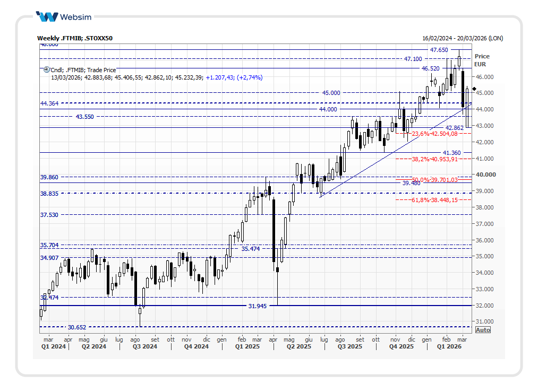The height and width of the screenshot is (392, 538).
Task: Click the 40.000 tick on price axis
Action: 484,175
